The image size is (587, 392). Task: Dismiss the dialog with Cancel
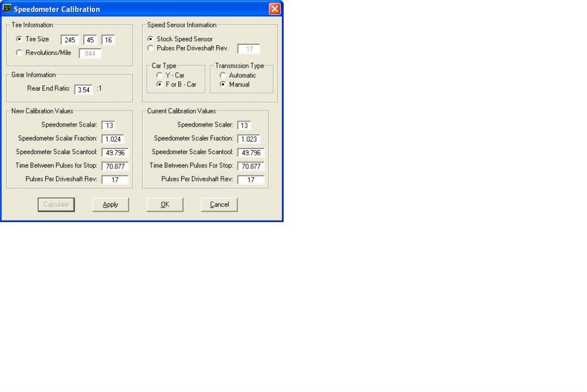tap(219, 205)
